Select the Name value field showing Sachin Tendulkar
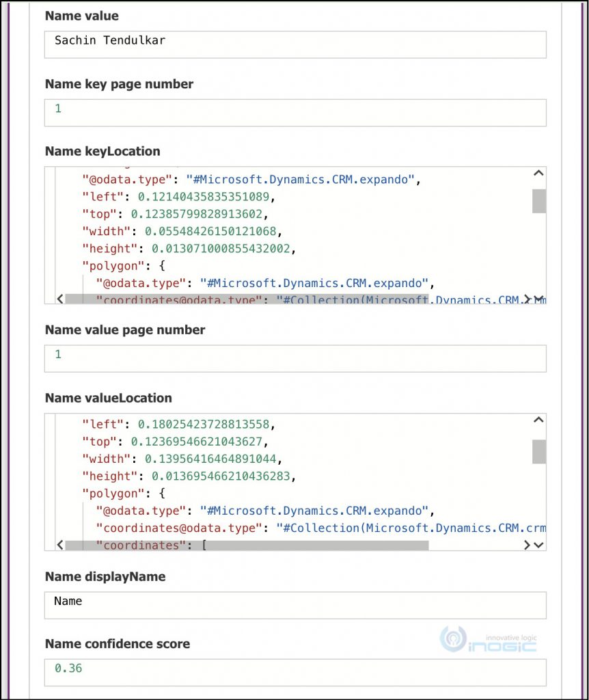Viewport: 589px width, 700px height. pyautogui.click(x=294, y=44)
